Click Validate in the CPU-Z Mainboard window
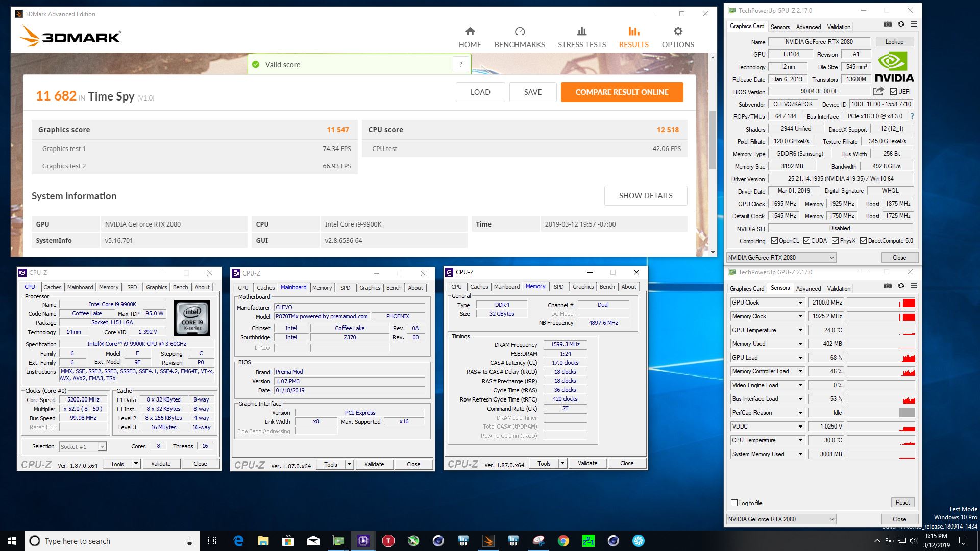This screenshot has height=551, width=980. click(x=374, y=464)
